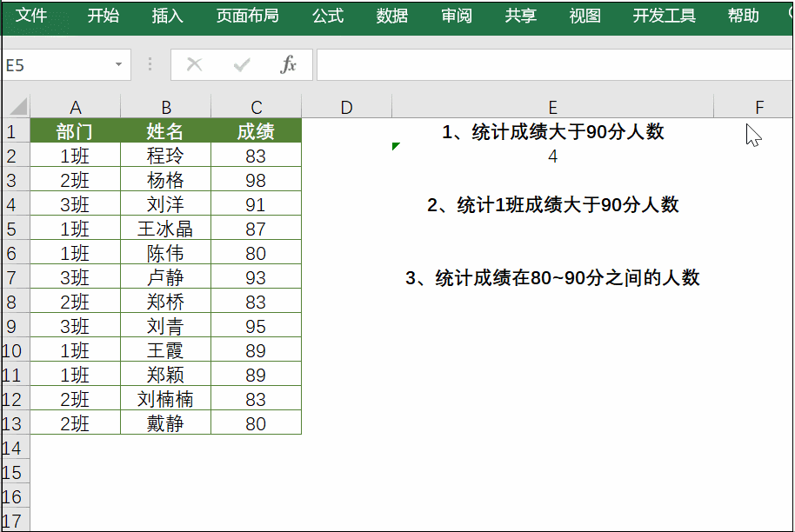795x532 pixels.
Task: Select score cell 87
Action: point(256,229)
